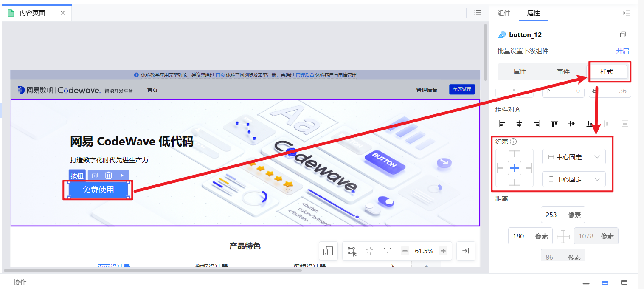
Task: Click the 253 像素 distance input field
Action: pos(563,215)
